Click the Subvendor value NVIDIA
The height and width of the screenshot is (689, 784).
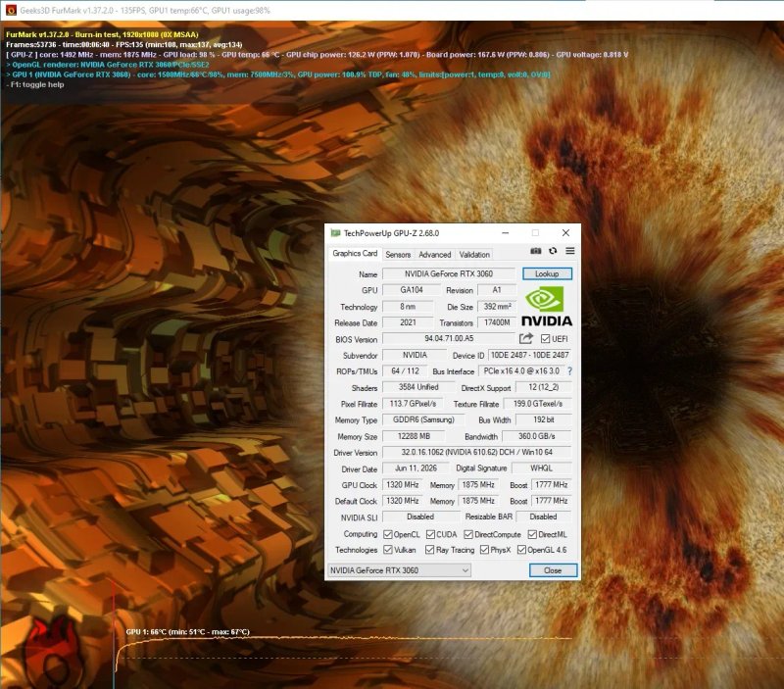tap(415, 355)
